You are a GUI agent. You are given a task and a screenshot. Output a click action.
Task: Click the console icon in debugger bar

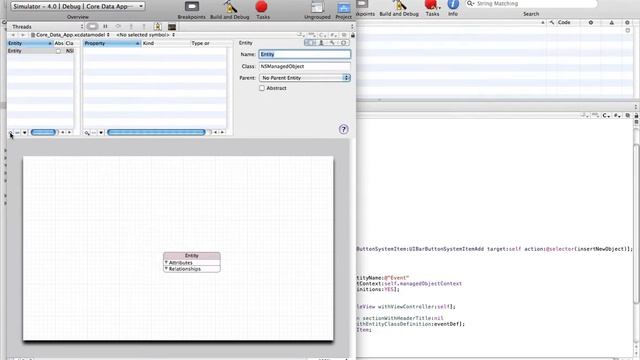(x=172, y=27)
